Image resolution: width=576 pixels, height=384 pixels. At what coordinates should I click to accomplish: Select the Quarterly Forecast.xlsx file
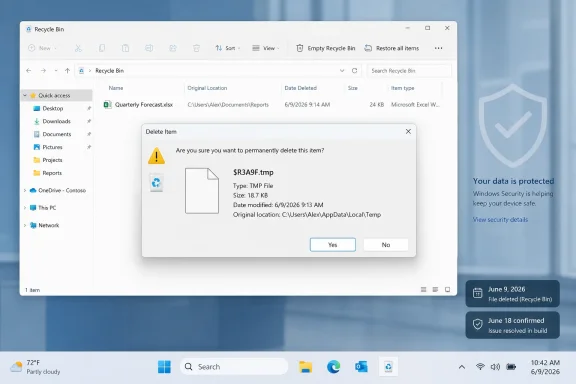point(272,105)
